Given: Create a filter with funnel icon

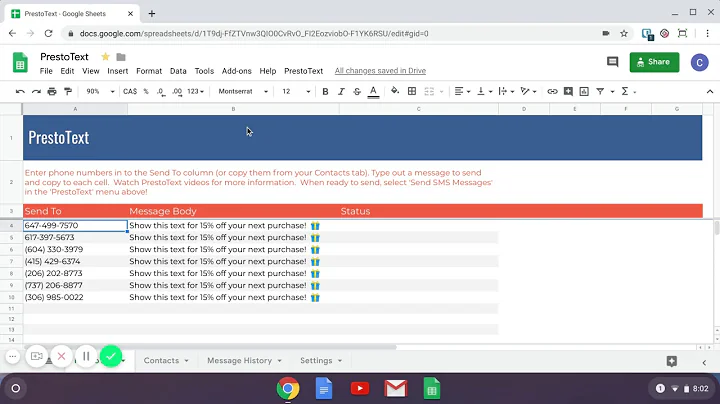Looking at the screenshot, I should [600, 91].
